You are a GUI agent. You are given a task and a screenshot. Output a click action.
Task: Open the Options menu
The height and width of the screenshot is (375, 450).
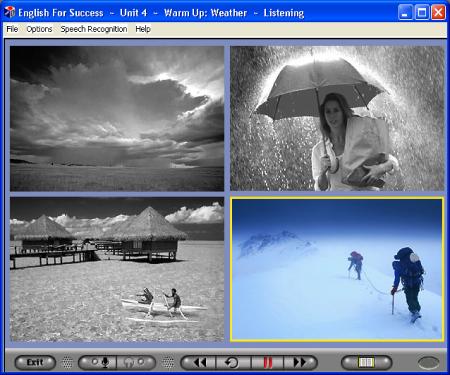tap(39, 29)
